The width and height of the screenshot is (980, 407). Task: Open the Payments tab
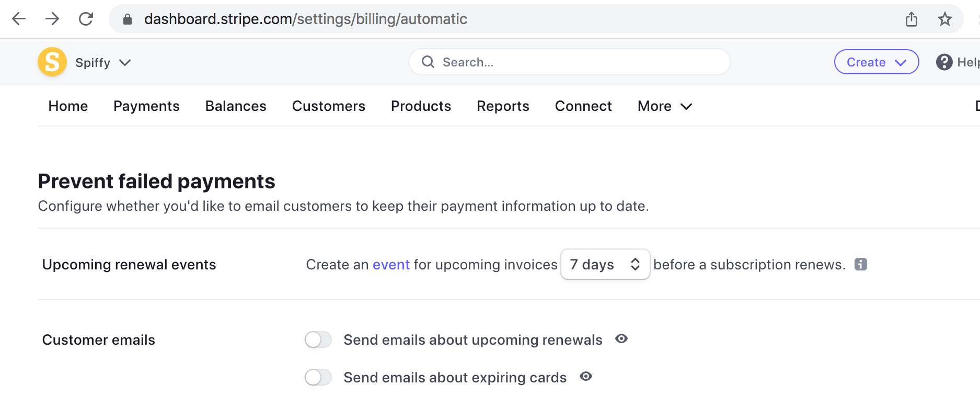[x=146, y=106]
